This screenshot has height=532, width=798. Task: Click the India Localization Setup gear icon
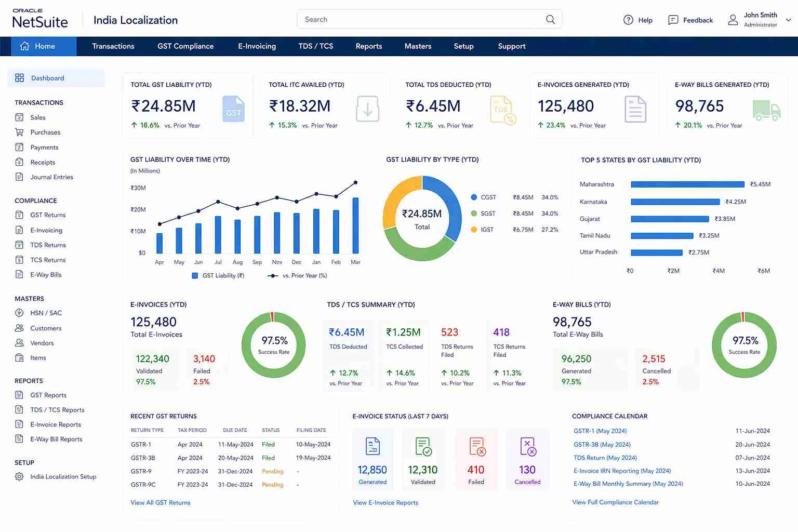19,476
